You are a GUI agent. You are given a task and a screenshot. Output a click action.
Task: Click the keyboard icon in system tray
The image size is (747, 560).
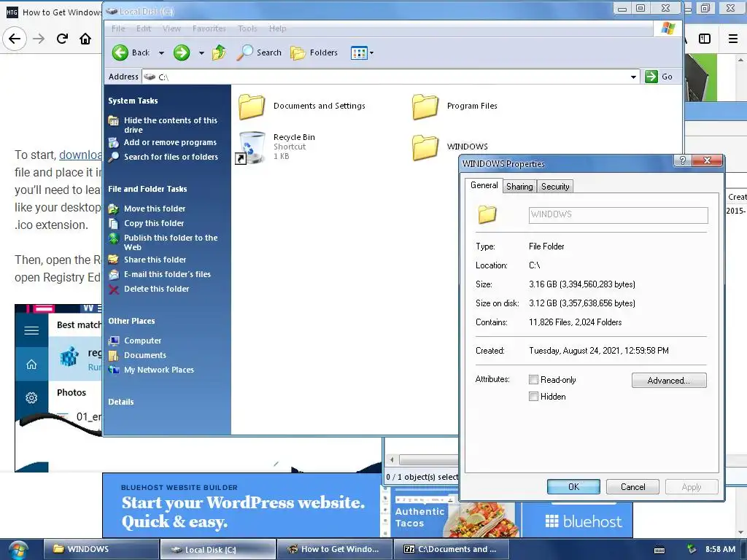pos(659,550)
